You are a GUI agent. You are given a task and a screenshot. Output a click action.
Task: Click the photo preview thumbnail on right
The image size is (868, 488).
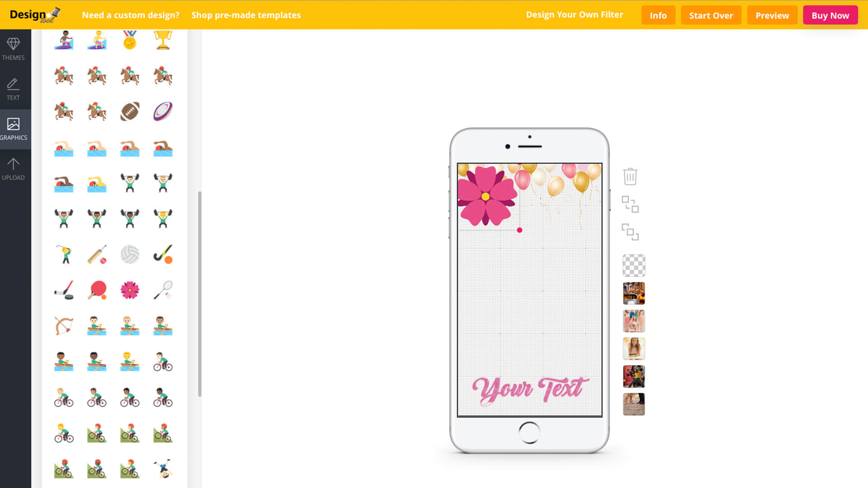pyautogui.click(x=633, y=293)
